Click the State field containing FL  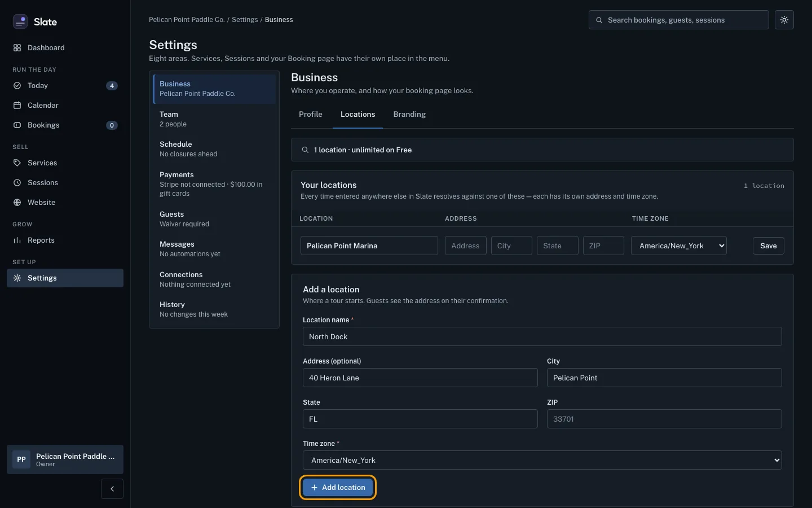[x=420, y=419]
